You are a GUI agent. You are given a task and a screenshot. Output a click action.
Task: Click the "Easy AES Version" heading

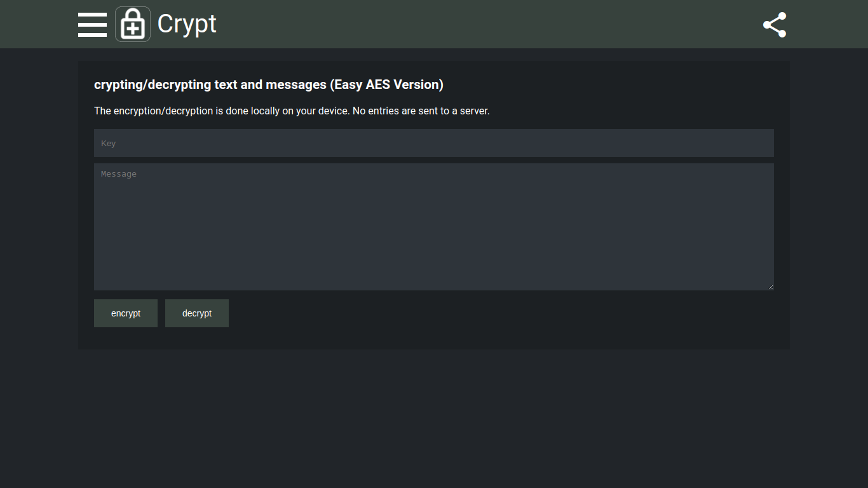click(x=268, y=85)
